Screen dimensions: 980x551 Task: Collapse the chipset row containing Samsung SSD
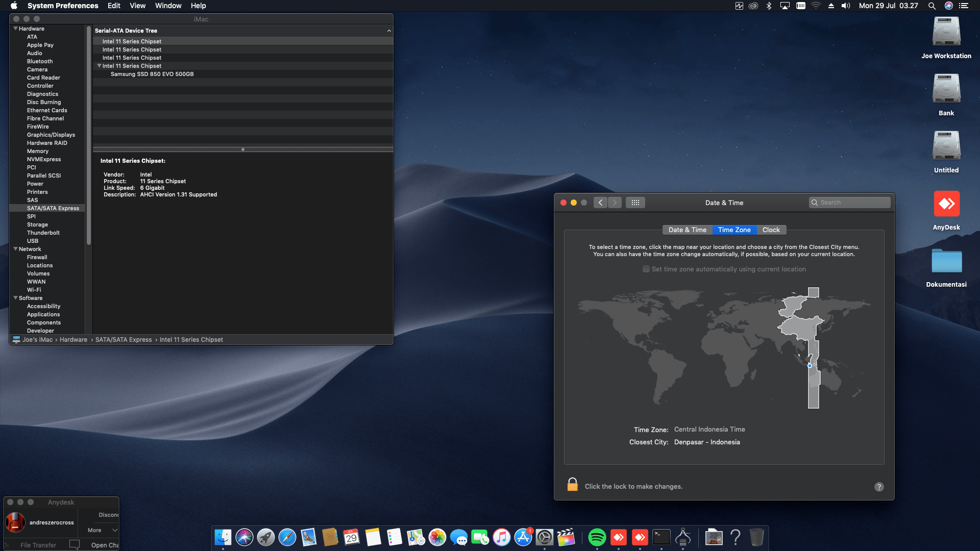click(99, 66)
